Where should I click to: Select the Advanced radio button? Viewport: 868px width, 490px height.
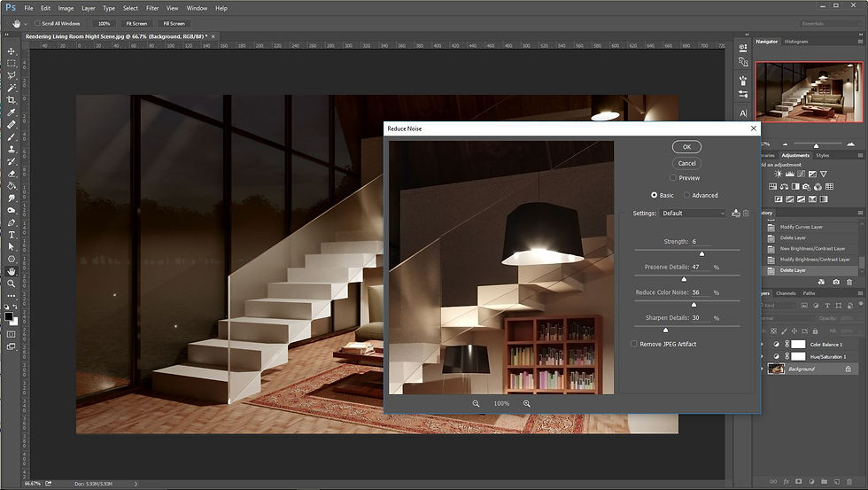686,196
